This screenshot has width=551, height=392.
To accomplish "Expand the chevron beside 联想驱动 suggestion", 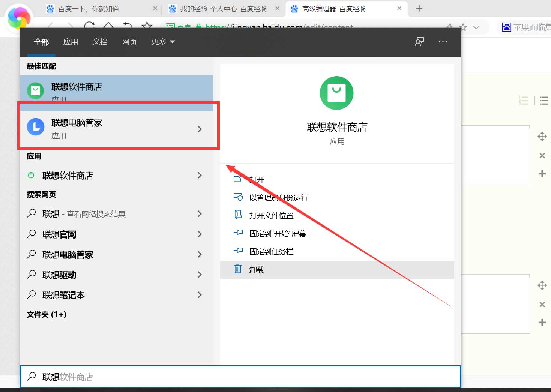I will click(200, 275).
